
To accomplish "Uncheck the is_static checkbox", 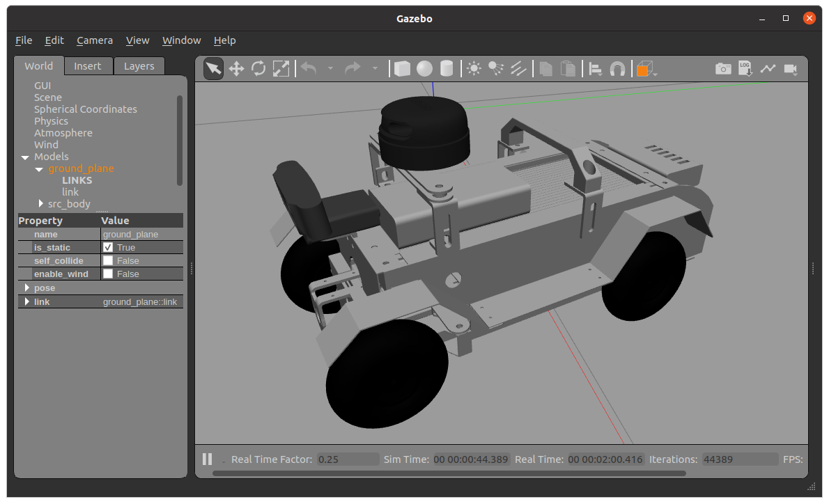I will (108, 247).
